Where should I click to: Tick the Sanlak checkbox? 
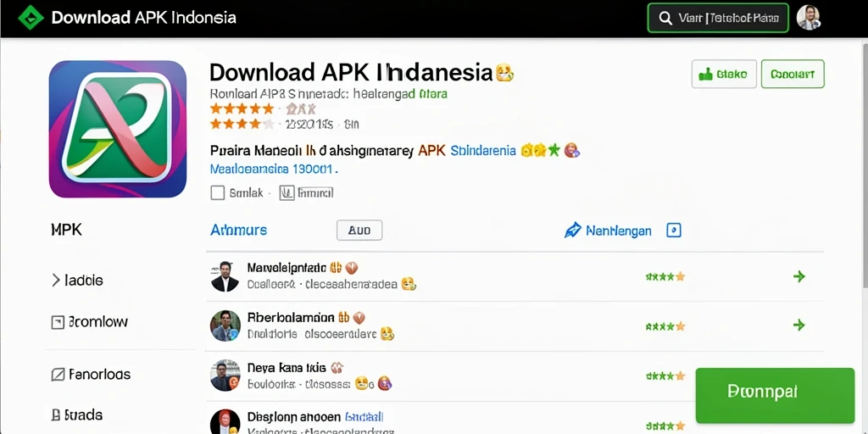click(218, 192)
